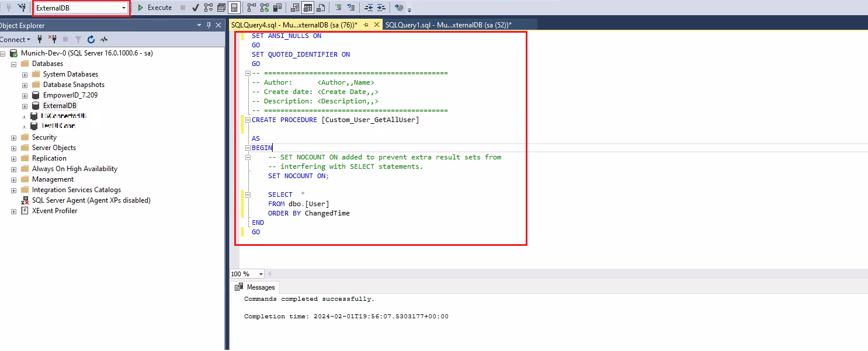The image size is (868, 351).
Task: Close the SQLQuery4.sql tab
Action: 377,25
